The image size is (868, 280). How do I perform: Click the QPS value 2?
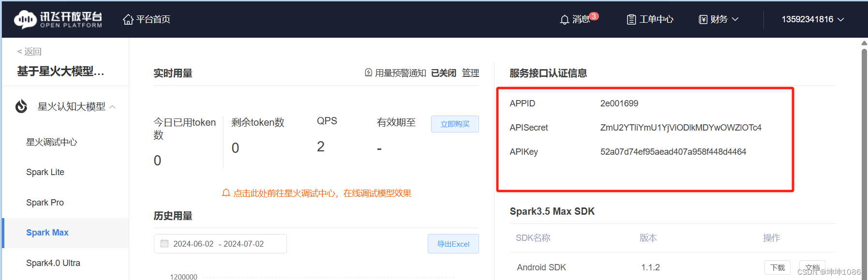(x=321, y=147)
